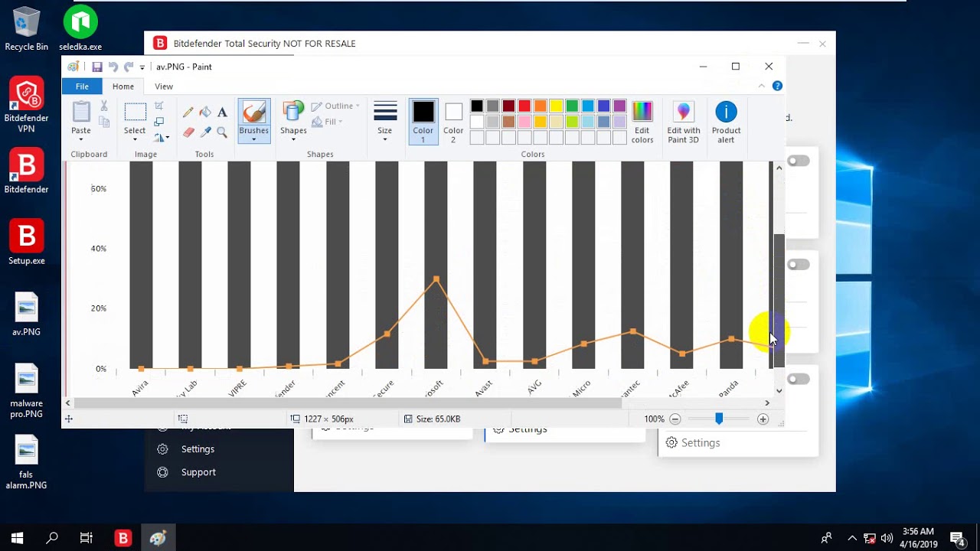Pick the purple color swatch

(x=620, y=106)
